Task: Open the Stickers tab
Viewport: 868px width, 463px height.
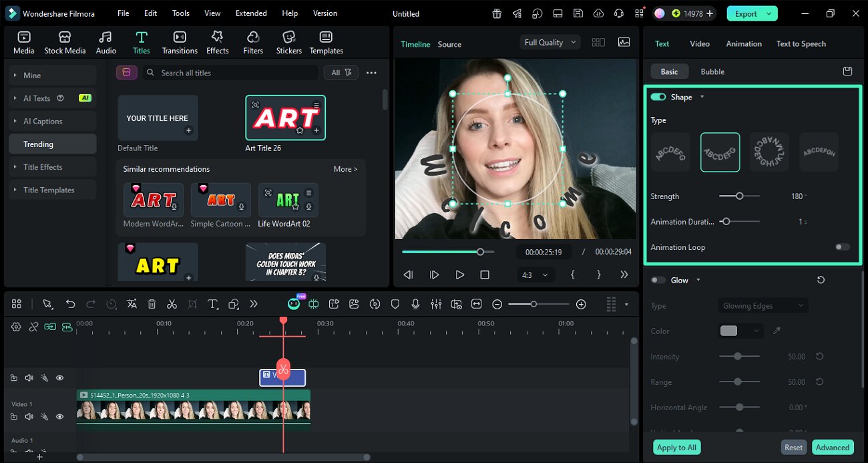Action: pos(289,43)
